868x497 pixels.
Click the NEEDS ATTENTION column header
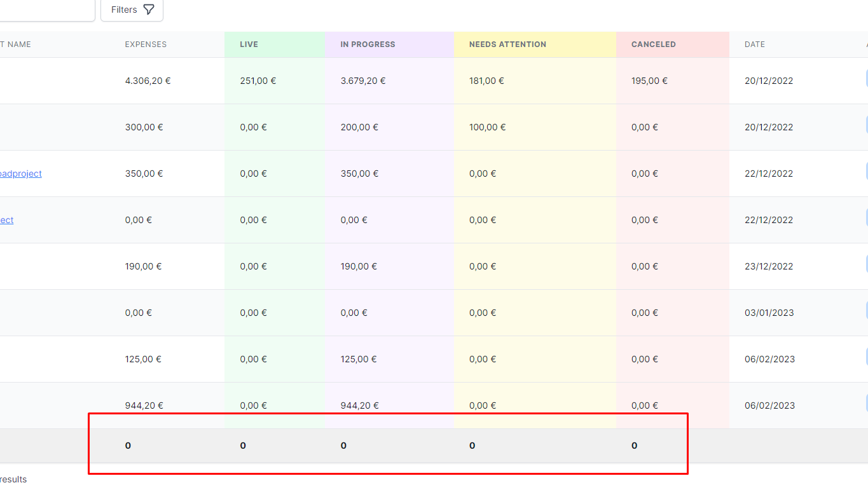coord(507,44)
